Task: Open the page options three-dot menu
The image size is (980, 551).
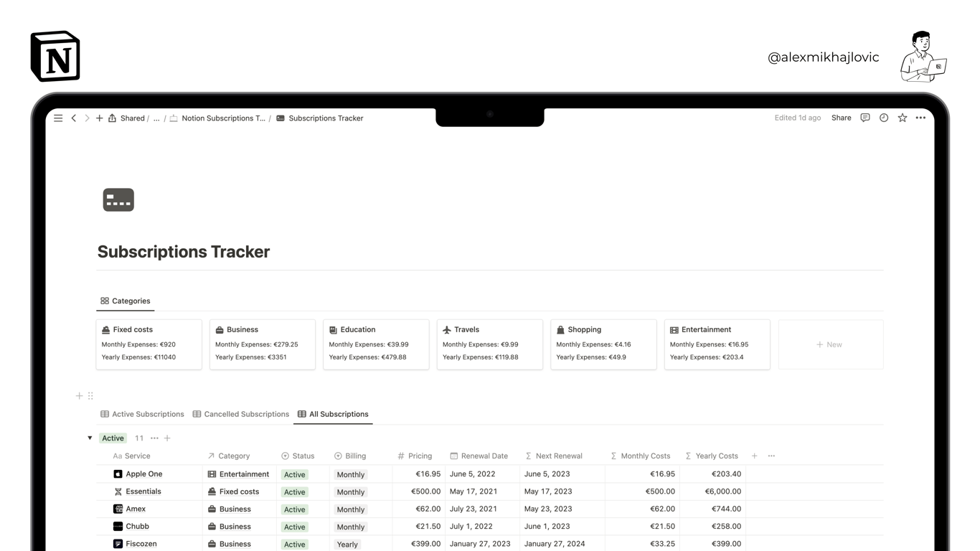Action: (920, 118)
